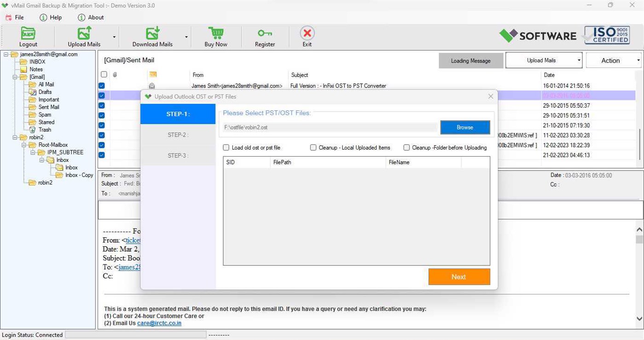Click the attachment paperclip column header icon
Screen dimensions: 644x340
[x=115, y=75]
